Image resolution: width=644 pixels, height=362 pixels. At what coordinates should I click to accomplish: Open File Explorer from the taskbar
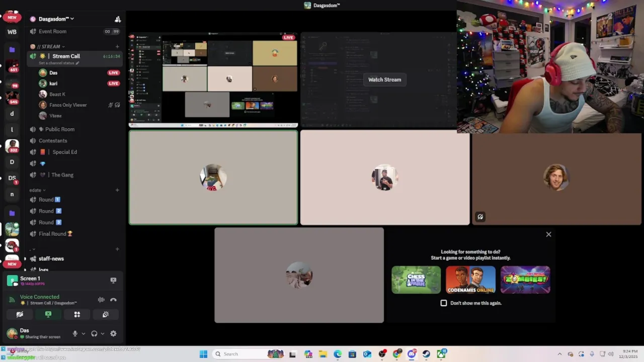pos(323,354)
